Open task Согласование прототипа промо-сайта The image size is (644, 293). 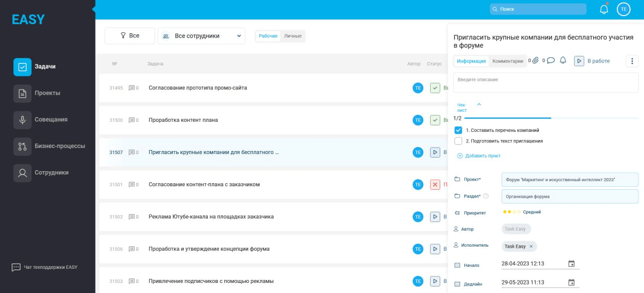point(198,88)
